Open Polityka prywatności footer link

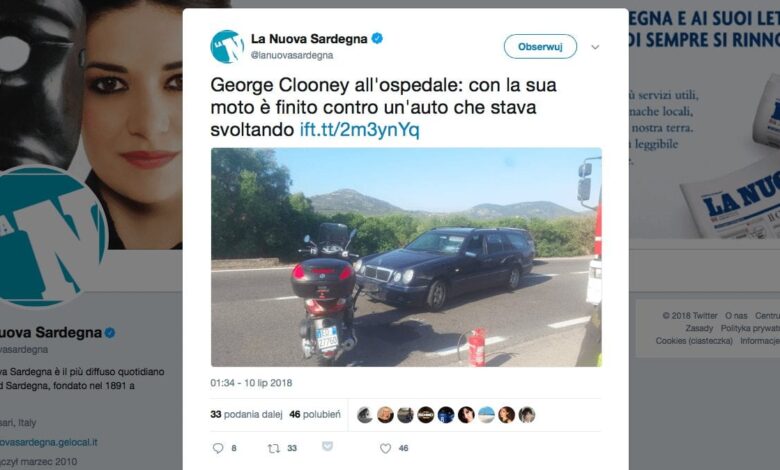pos(750,328)
